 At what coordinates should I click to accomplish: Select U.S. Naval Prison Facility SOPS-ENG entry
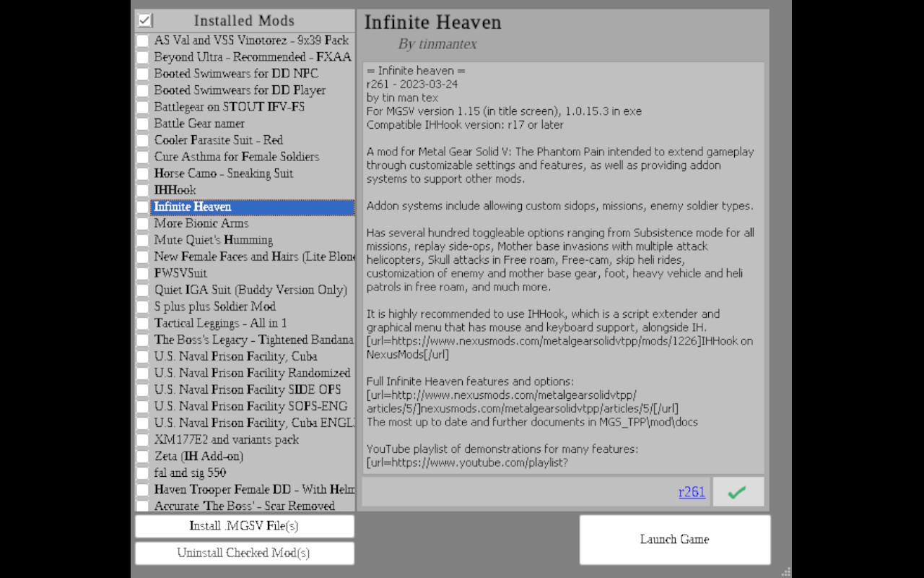(x=250, y=406)
